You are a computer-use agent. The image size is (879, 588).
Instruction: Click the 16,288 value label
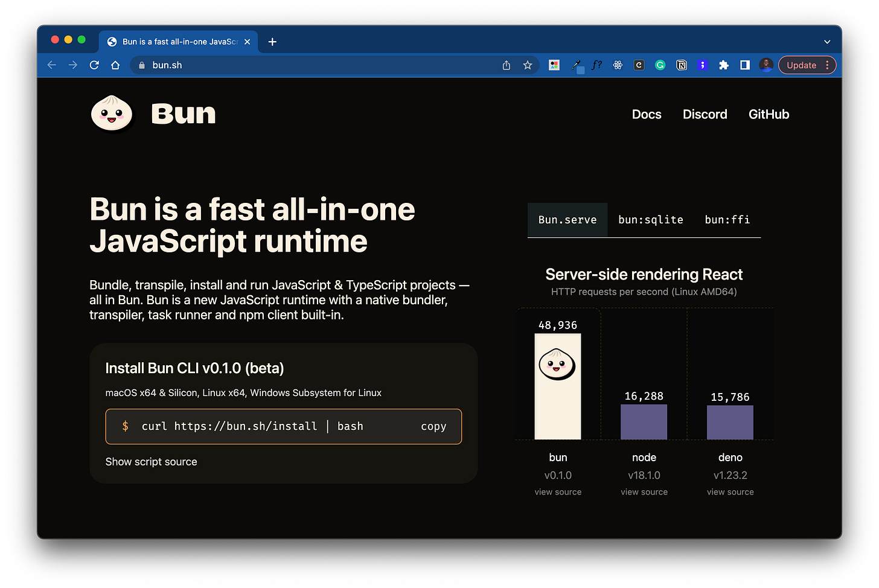644,397
